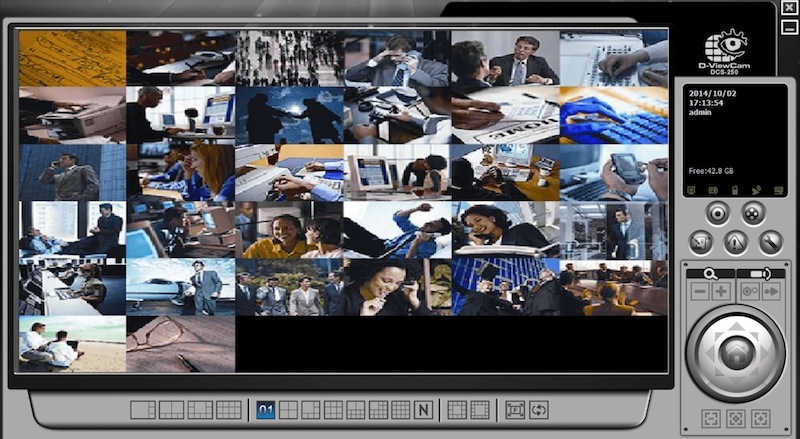The width and height of the screenshot is (800, 439).
Task: Click the businessman airplane camera thumbnail
Action: click(x=181, y=287)
